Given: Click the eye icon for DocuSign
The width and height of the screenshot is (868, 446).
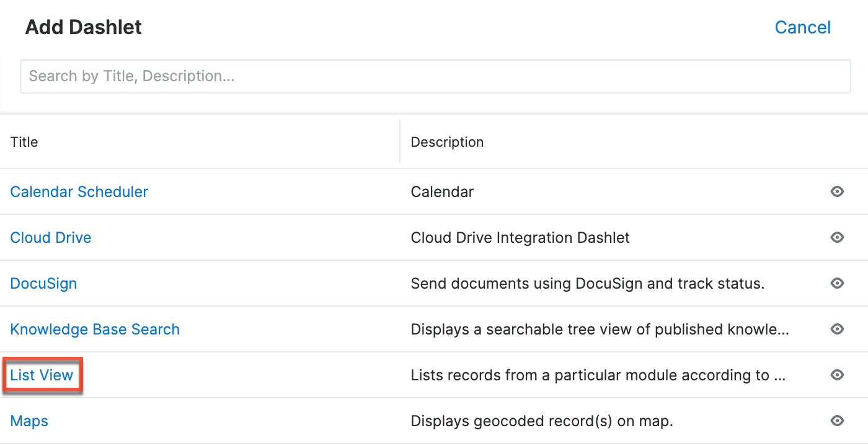Looking at the screenshot, I should [837, 283].
